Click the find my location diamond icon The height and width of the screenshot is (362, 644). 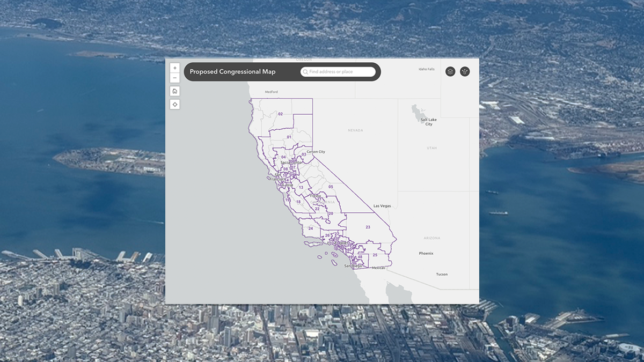click(x=175, y=104)
